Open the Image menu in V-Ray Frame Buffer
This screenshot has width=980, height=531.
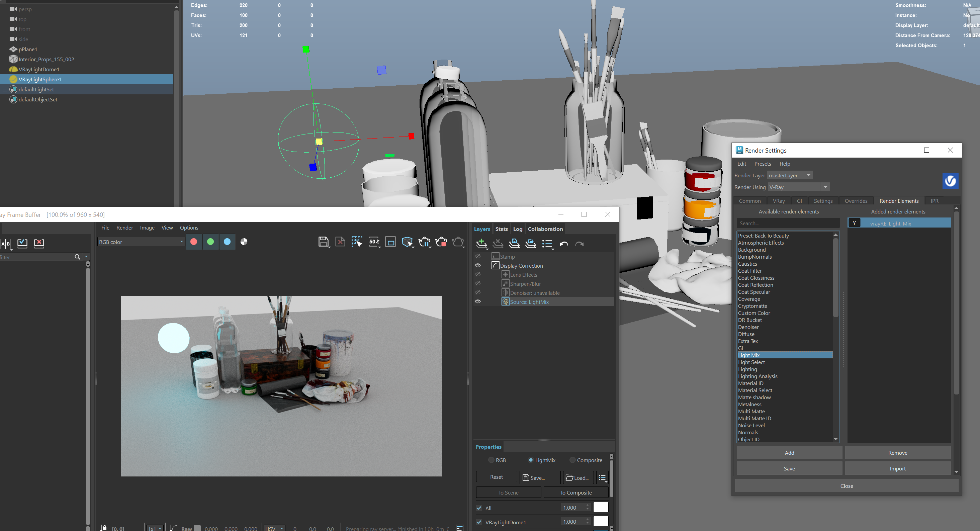[x=147, y=228]
